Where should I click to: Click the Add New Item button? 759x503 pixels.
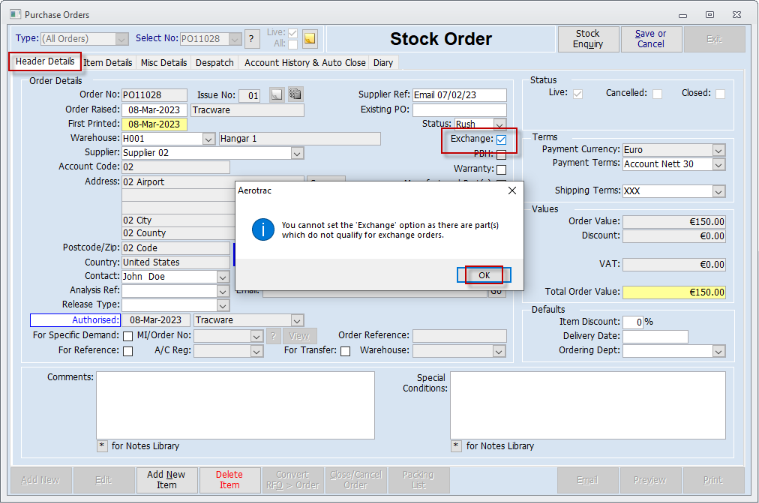point(166,480)
